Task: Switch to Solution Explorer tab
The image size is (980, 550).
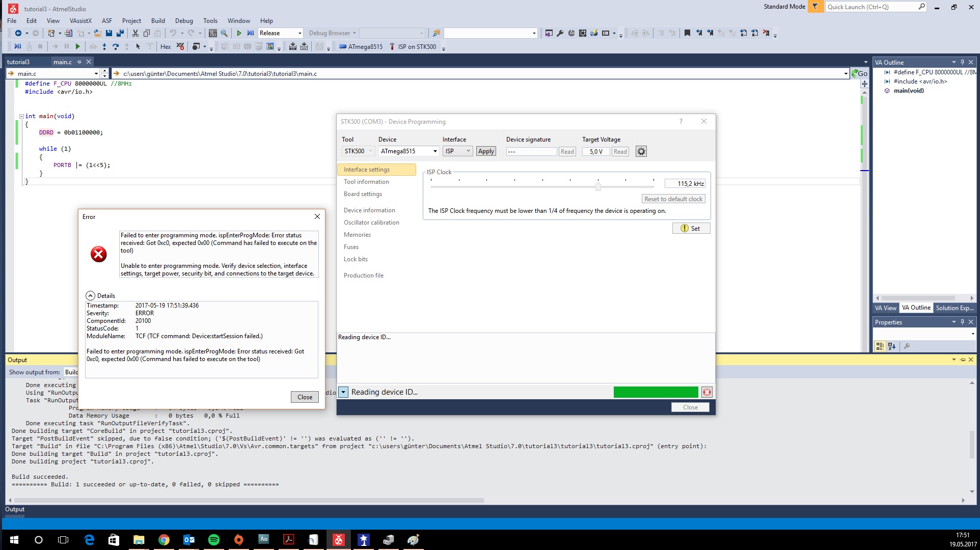Action: tap(955, 308)
